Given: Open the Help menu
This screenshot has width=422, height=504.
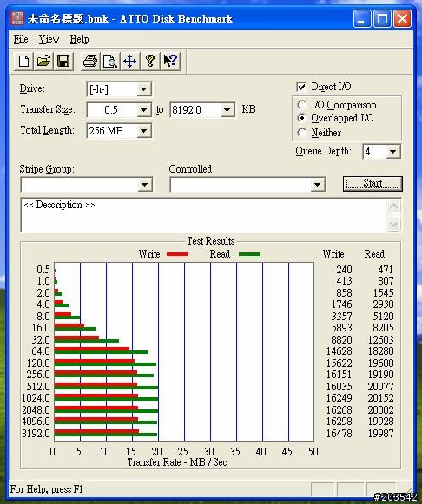Looking at the screenshot, I should coord(79,39).
